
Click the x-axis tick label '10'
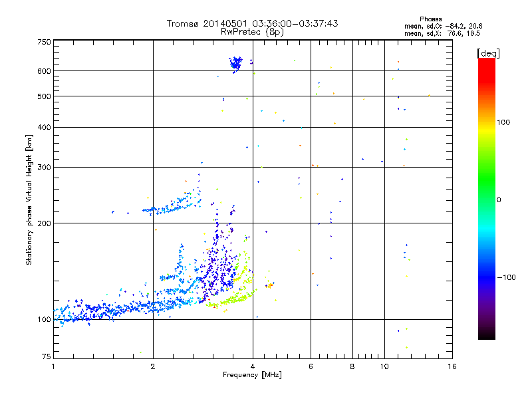click(384, 366)
